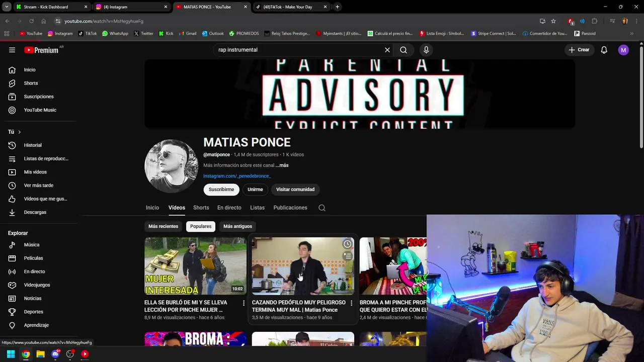Switch to channel En directo tab
Viewport: 644px width, 362px height.
click(x=229, y=208)
